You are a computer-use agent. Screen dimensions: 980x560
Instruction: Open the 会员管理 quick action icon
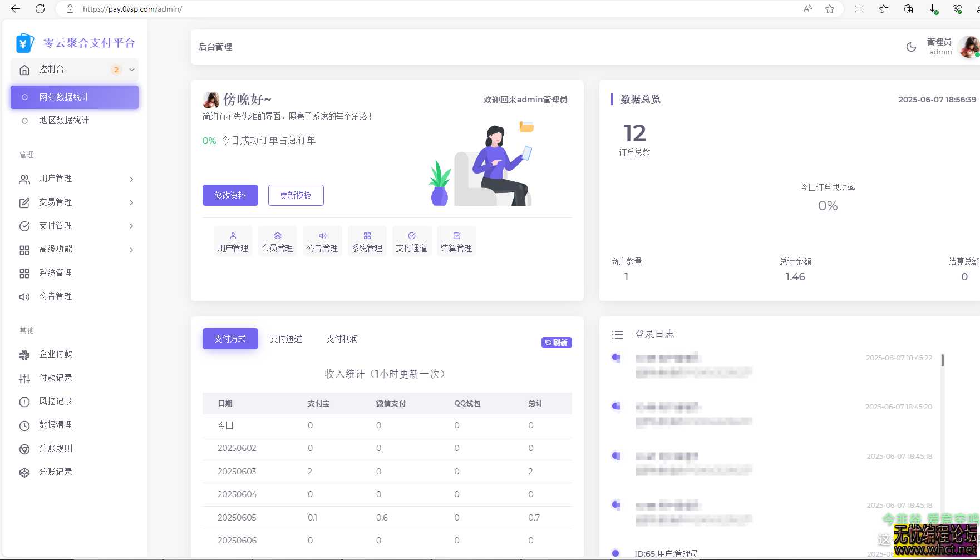coord(277,240)
